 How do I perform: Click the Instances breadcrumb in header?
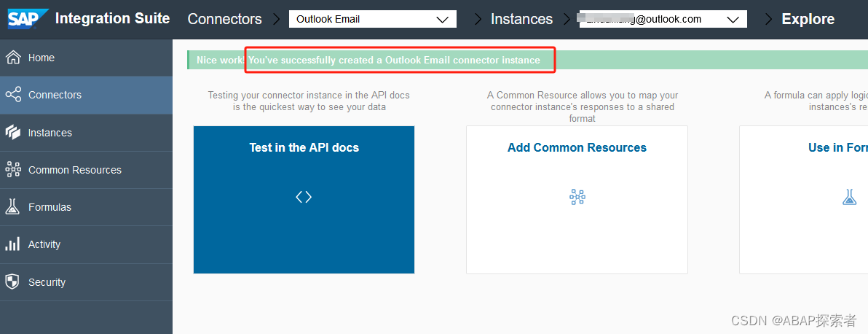[x=521, y=19]
